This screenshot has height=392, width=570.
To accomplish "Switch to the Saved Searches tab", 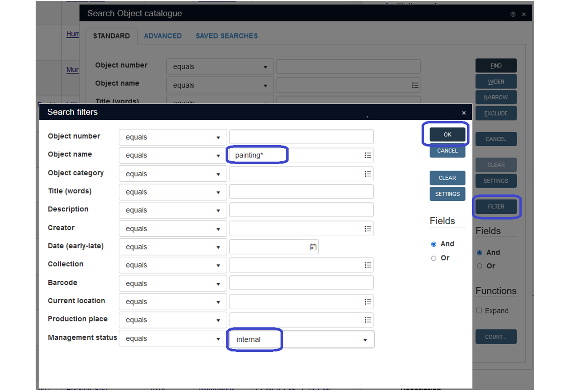I will coord(227,36).
